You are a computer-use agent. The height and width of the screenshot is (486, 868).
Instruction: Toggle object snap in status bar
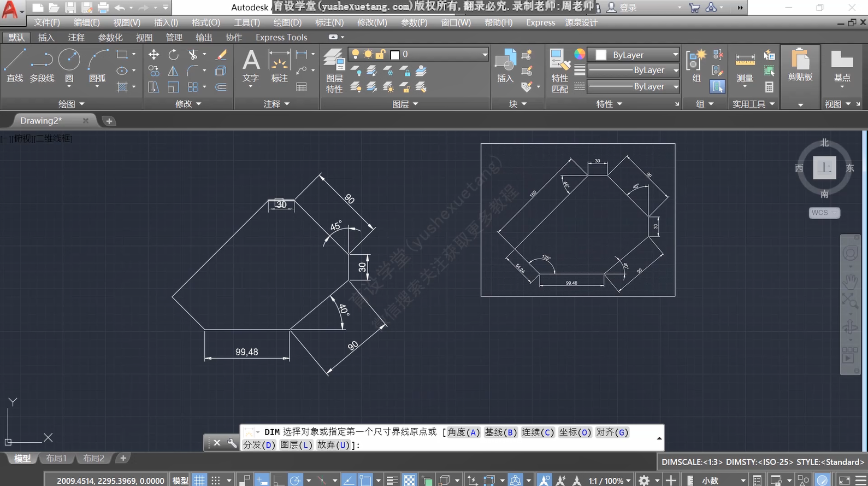pyautogui.click(x=365, y=480)
